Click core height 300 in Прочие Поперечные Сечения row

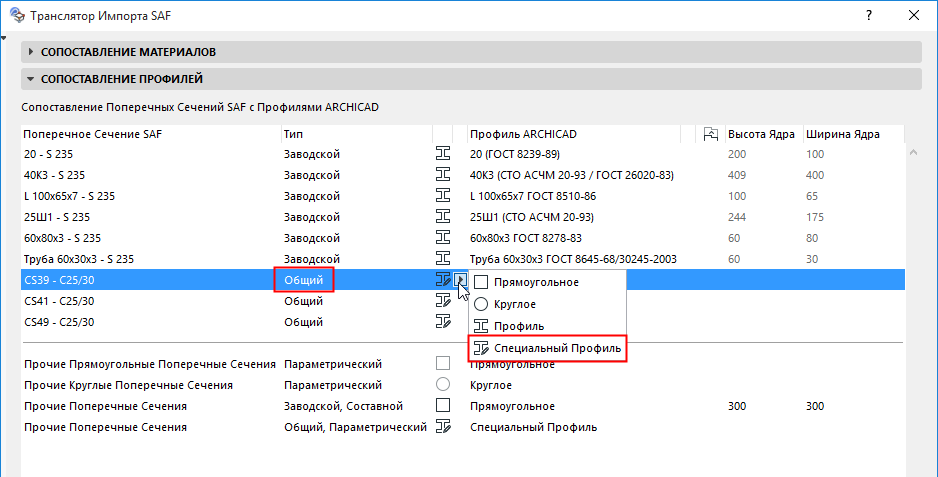click(736, 405)
